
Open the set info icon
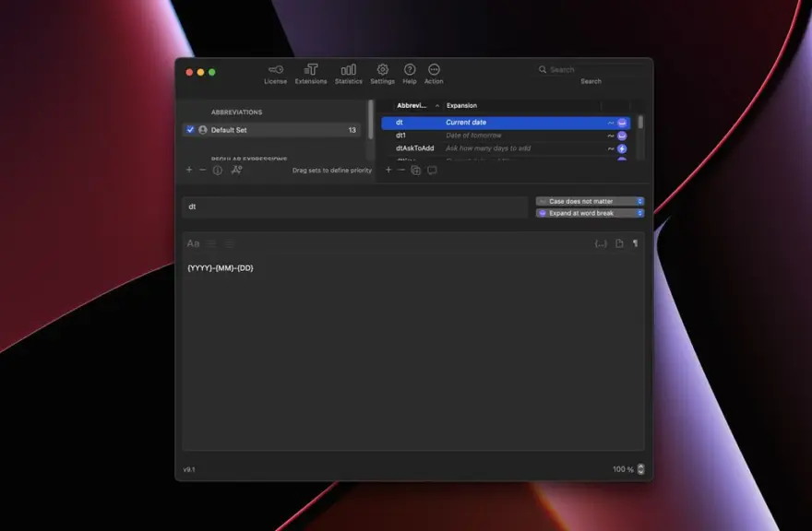coord(218,170)
